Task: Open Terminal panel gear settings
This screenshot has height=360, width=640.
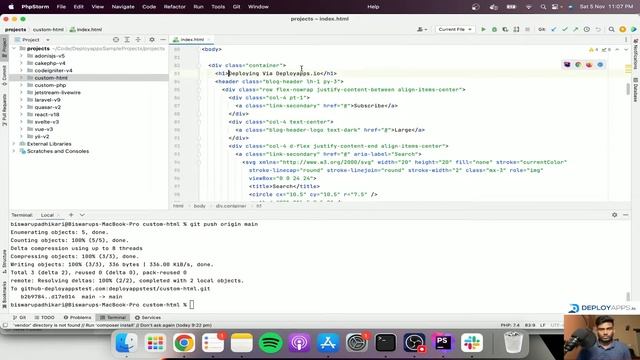Action: coord(614,215)
